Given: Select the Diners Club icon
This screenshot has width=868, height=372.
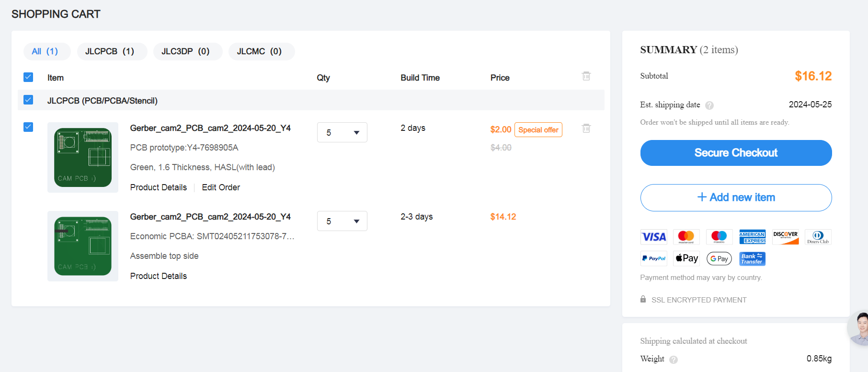Looking at the screenshot, I should (818, 237).
